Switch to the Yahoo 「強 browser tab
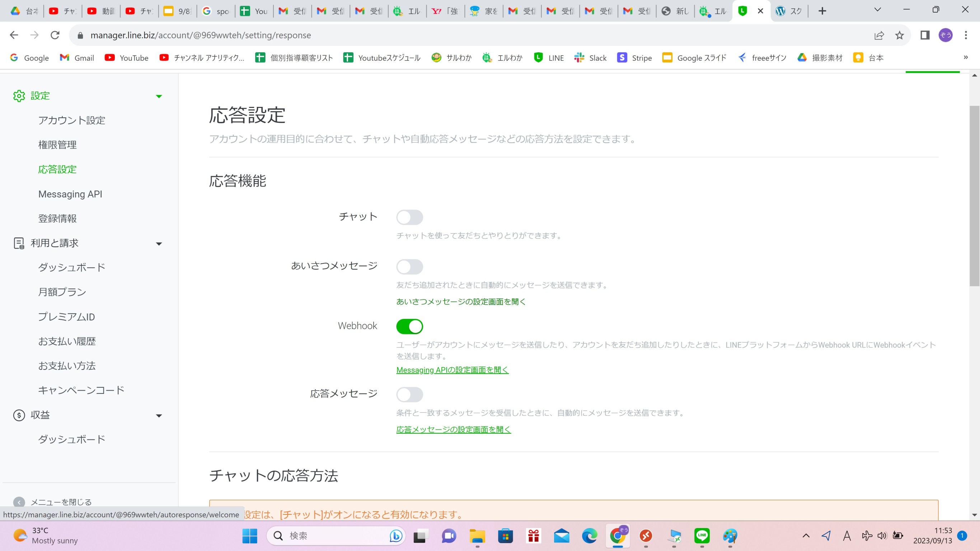Image resolution: width=980 pixels, height=551 pixels. (x=445, y=11)
